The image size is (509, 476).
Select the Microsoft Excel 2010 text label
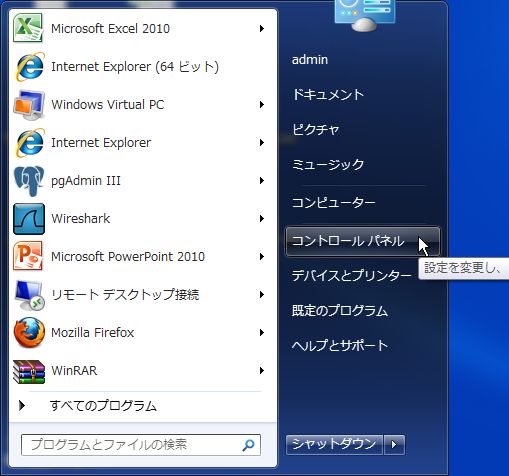tap(110, 29)
